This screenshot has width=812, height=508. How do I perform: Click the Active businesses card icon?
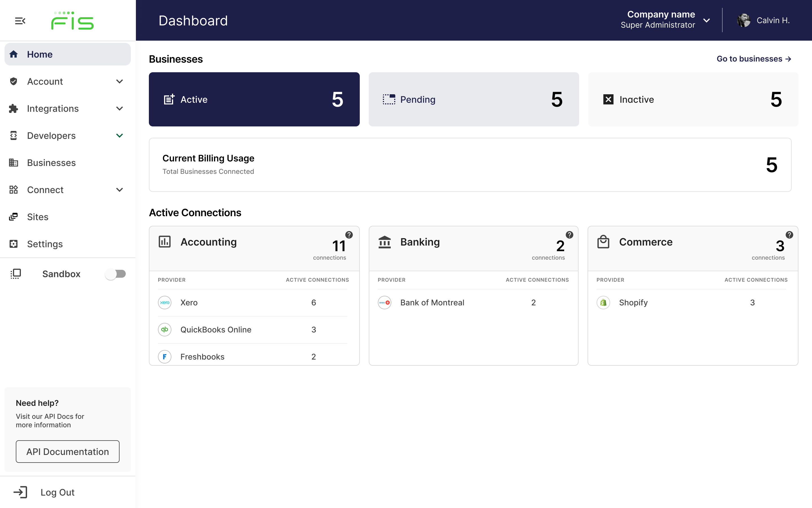pos(169,99)
